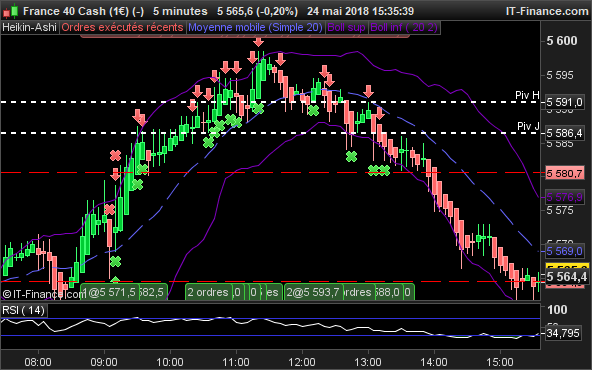Select the Piv H pivot label

527,95
